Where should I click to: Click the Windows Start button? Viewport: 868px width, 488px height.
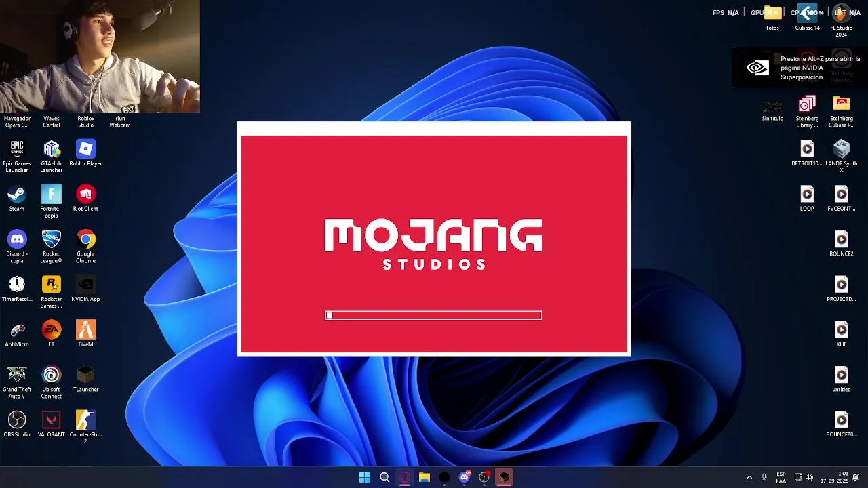(x=364, y=477)
